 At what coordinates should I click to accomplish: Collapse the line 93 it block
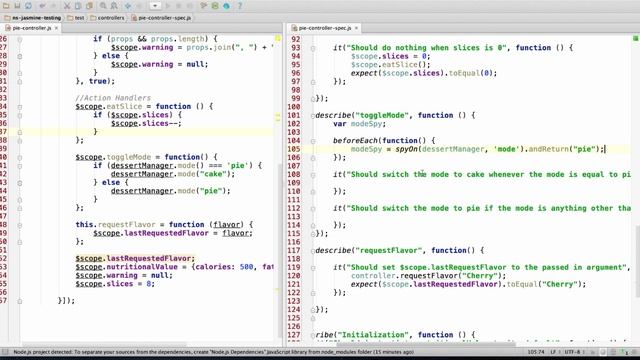tap(313, 48)
